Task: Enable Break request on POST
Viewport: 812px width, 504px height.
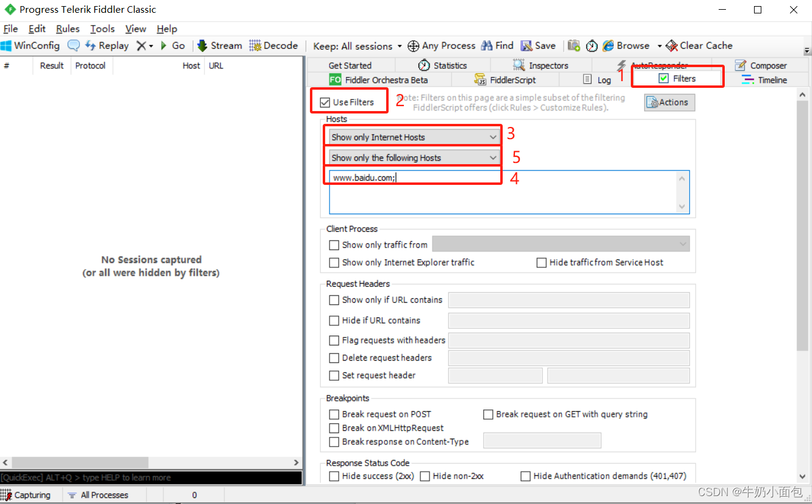Action: coord(334,414)
